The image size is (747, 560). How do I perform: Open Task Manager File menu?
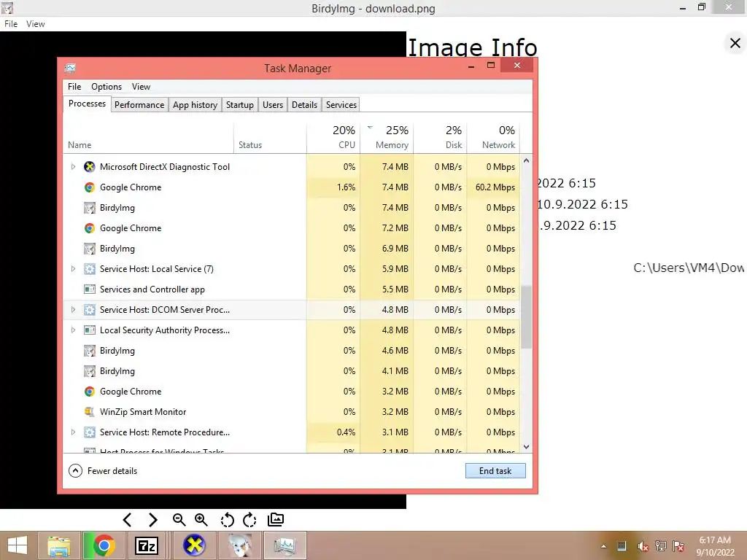point(74,87)
